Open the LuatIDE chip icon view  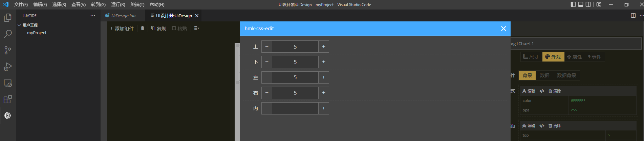point(7,116)
